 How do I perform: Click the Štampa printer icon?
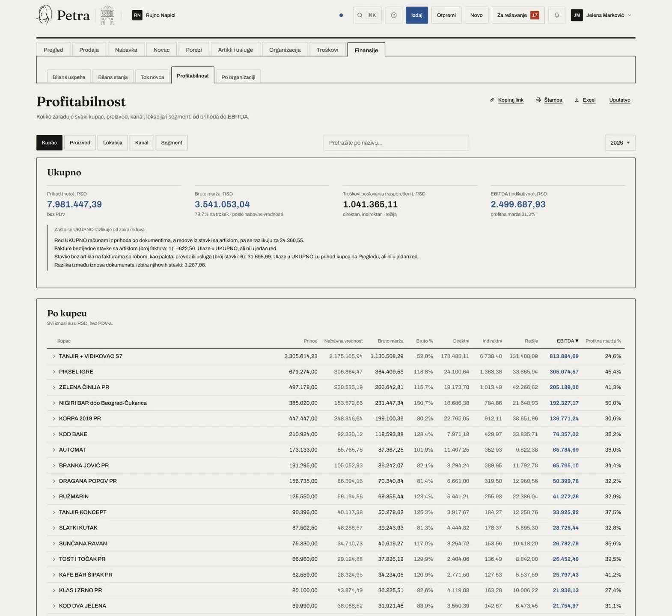[x=538, y=100]
